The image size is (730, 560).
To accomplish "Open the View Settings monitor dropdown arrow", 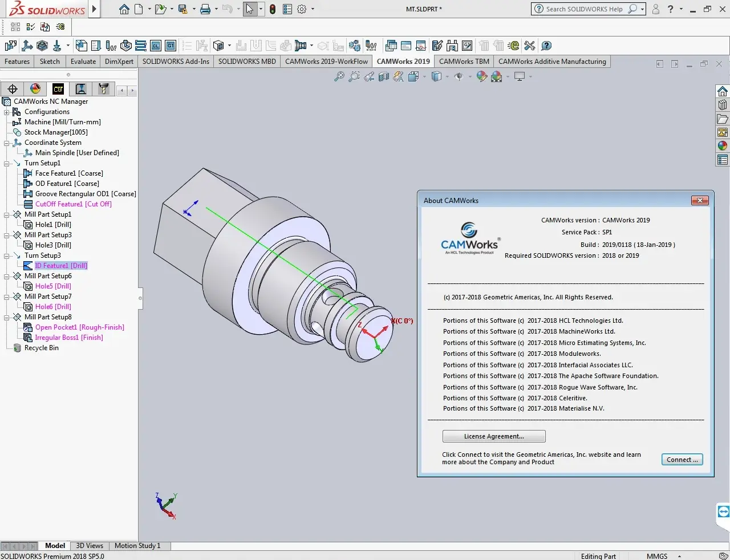I will [x=530, y=76].
